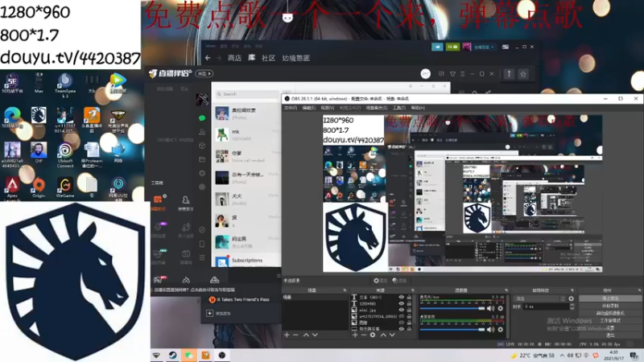
Task: Mute the first audio mixer track
Action: 491,308
